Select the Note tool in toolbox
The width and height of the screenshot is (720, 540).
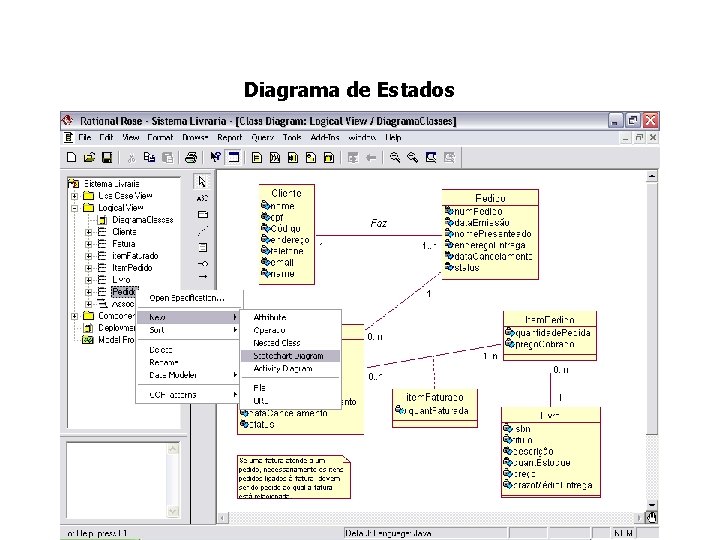coord(202,214)
